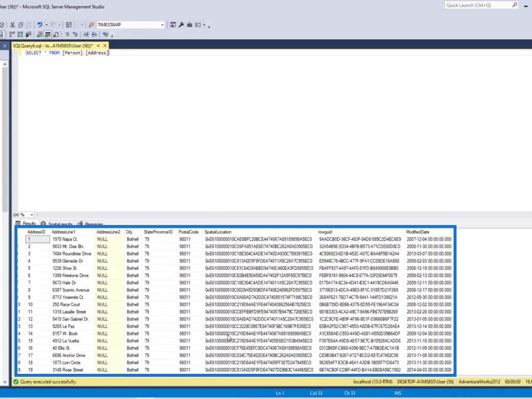Select Results to Text icon
Viewport: 532px width, 399px height.
click(x=40, y=34)
